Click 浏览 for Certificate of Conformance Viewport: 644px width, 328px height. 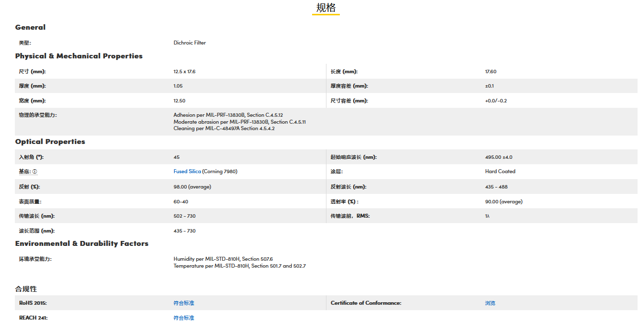pyautogui.click(x=490, y=303)
